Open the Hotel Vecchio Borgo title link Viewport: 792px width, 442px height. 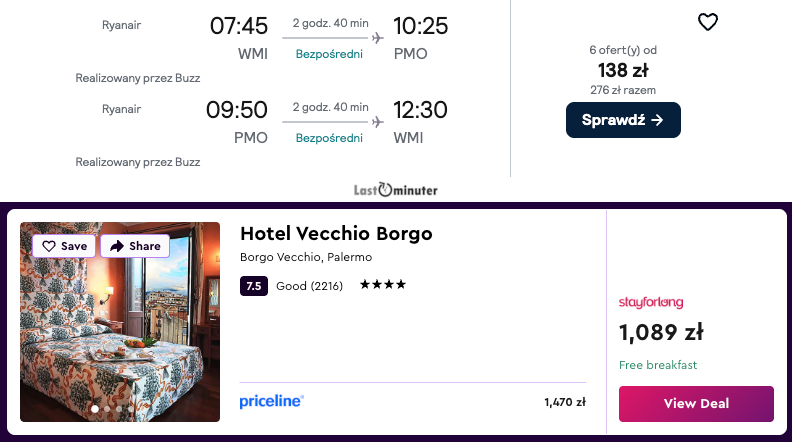[x=336, y=234]
